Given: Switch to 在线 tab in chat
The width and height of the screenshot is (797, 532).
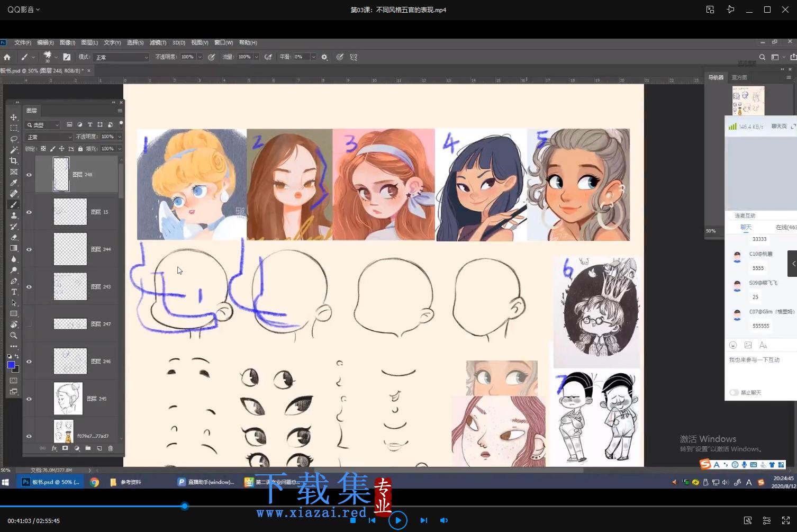Looking at the screenshot, I should pyautogui.click(x=786, y=227).
